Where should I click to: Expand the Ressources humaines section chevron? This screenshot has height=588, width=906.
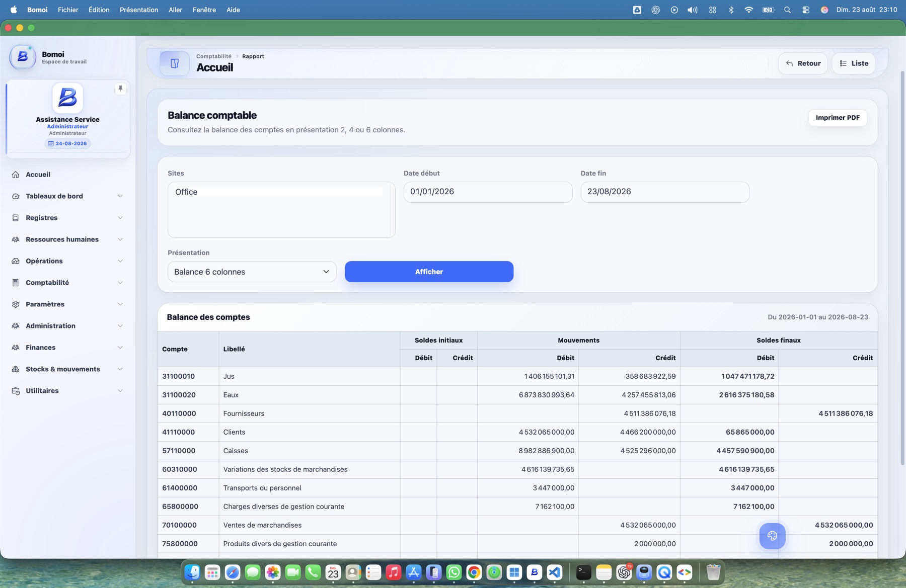tap(120, 239)
